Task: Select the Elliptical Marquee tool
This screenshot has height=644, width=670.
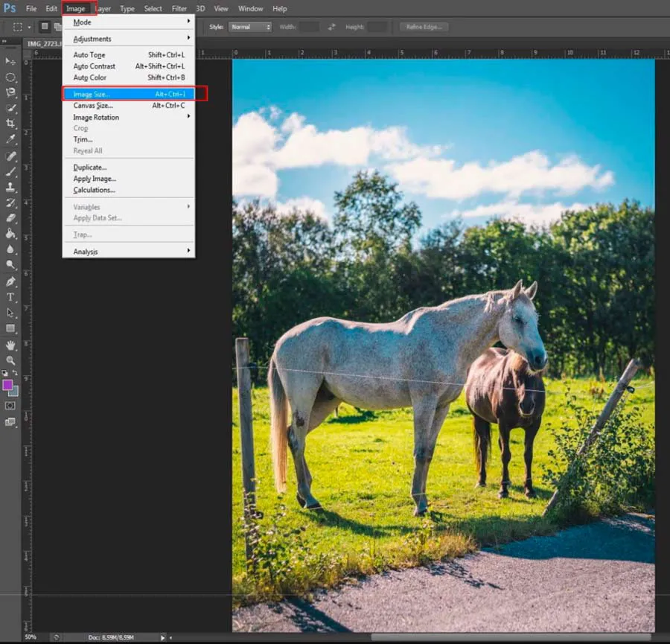Action: [10, 77]
